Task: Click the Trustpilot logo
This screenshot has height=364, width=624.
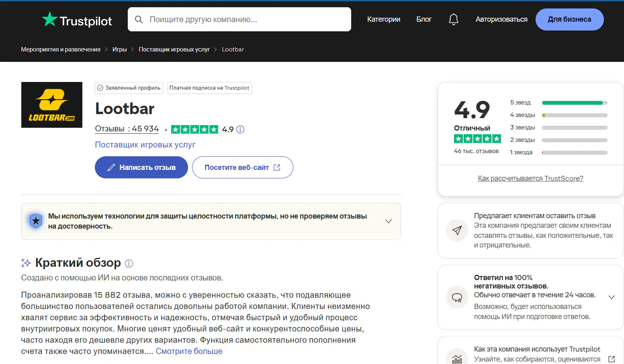Action: coord(76,20)
